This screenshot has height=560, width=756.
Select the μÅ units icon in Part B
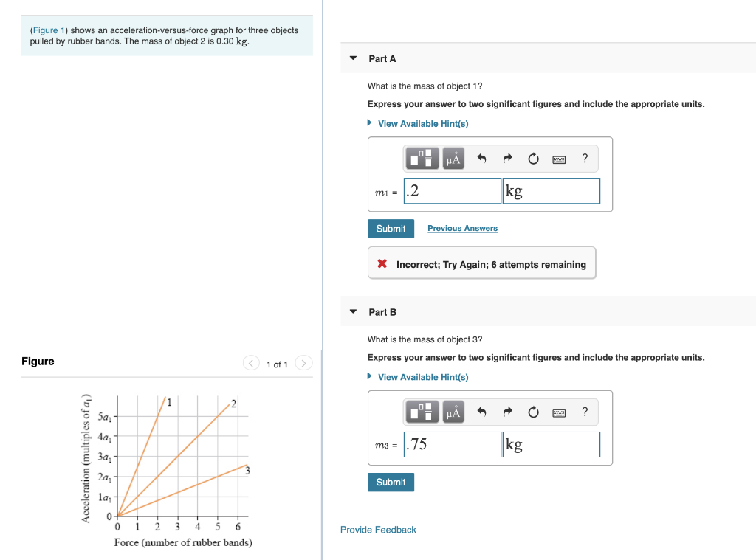(x=453, y=412)
